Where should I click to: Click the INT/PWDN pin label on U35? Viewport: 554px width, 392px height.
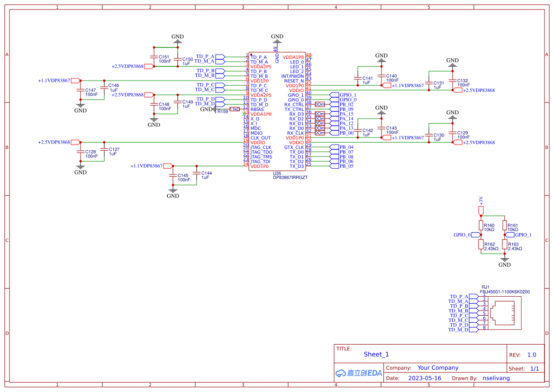tap(292, 76)
